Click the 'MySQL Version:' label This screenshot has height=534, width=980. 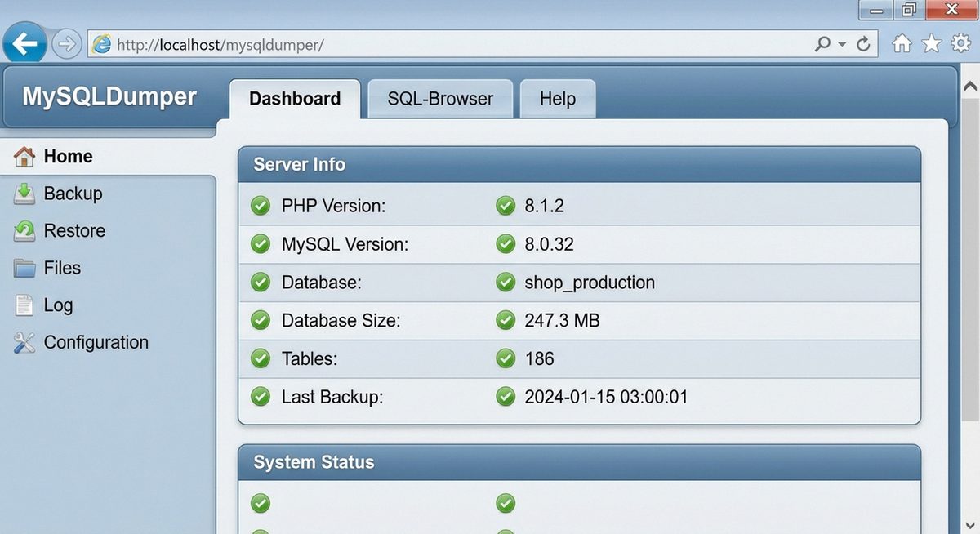pos(345,244)
